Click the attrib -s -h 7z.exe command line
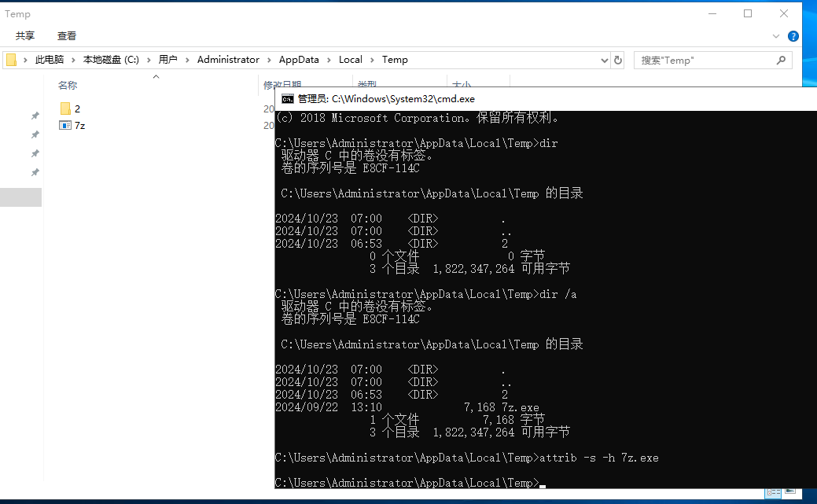 467,458
